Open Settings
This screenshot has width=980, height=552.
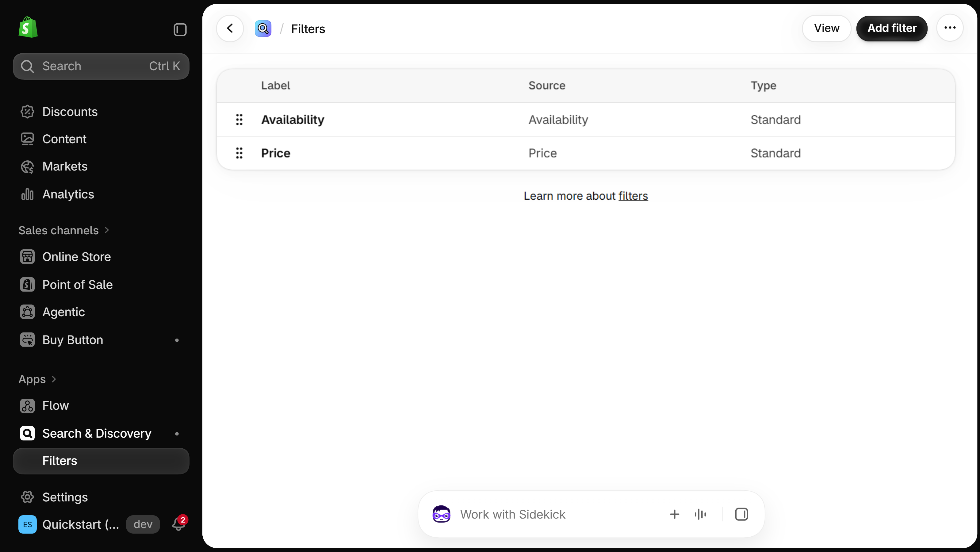coord(101,497)
